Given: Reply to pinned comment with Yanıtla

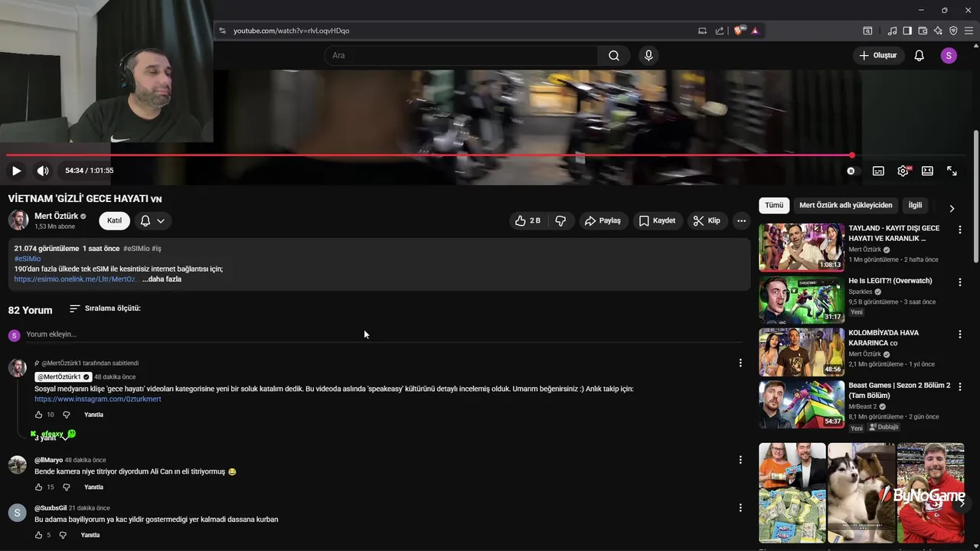Looking at the screenshot, I should pyautogui.click(x=93, y=415).
